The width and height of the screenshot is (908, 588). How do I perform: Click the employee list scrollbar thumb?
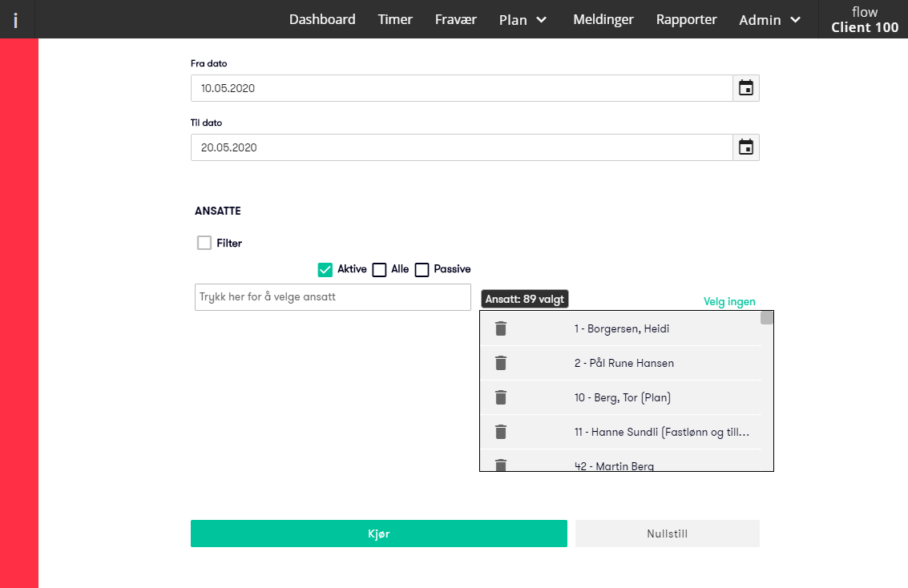(x=767, y=318)
